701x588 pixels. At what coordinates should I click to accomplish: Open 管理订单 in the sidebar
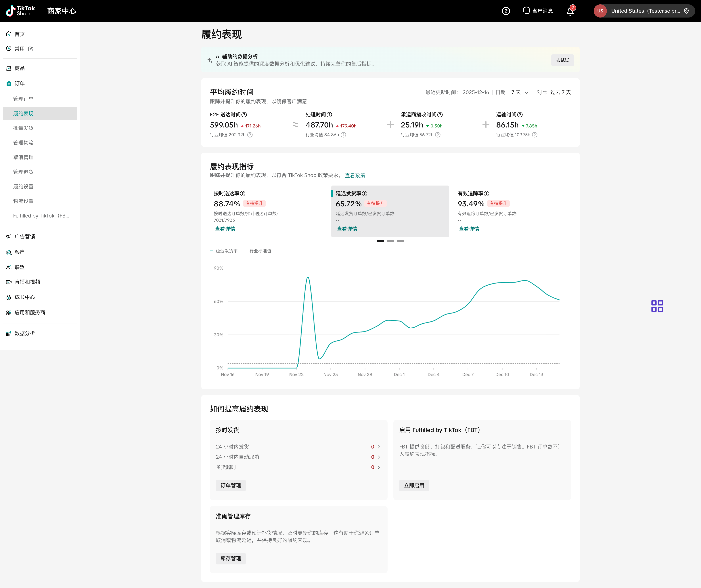pos(23,99)
